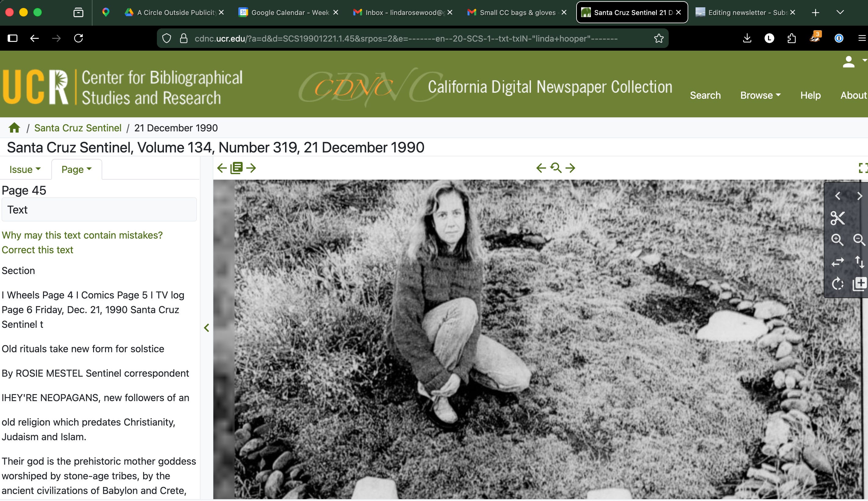Bookmark this page with star icon
The height and width of the screenshot is (501, 868).
pyautogui.click(x=658, y=38)
